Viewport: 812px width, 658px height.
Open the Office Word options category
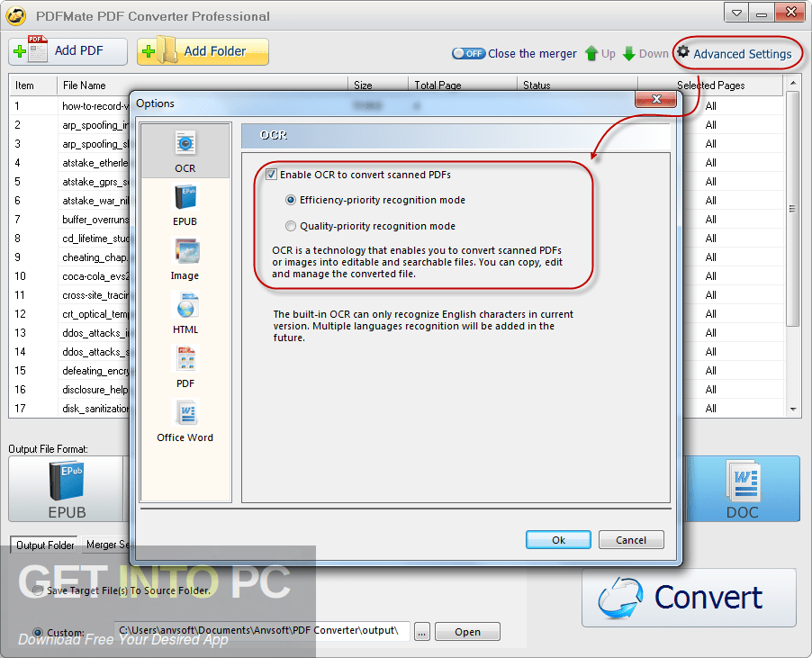tap(185, 421)
